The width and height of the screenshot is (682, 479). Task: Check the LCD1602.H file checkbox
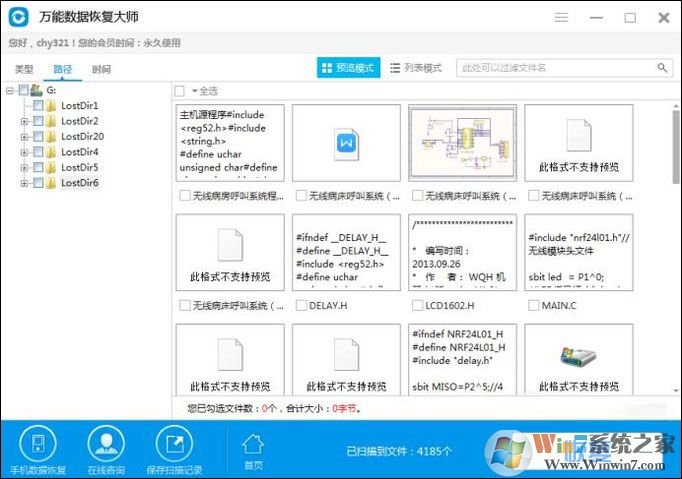click(417, 305)
